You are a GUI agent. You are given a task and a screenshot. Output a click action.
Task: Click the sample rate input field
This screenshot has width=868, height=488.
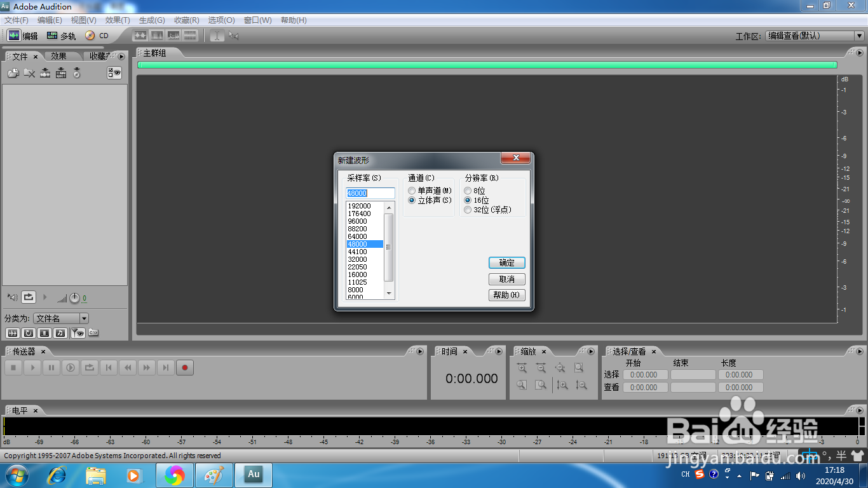(370, 193)
